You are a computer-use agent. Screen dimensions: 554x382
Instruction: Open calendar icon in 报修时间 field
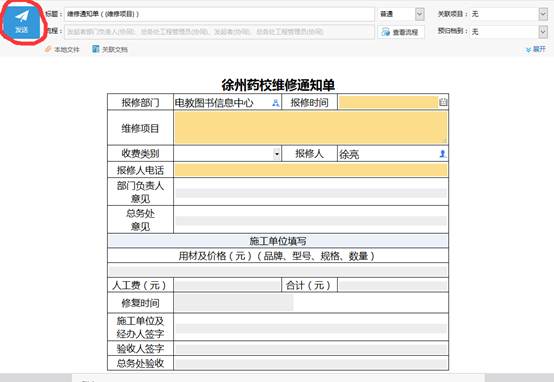443,102
